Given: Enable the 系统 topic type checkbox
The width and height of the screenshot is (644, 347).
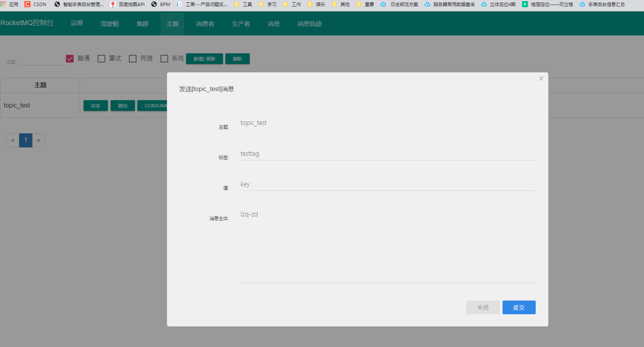Looking at the screenshot, I should (x=164, y=59).
